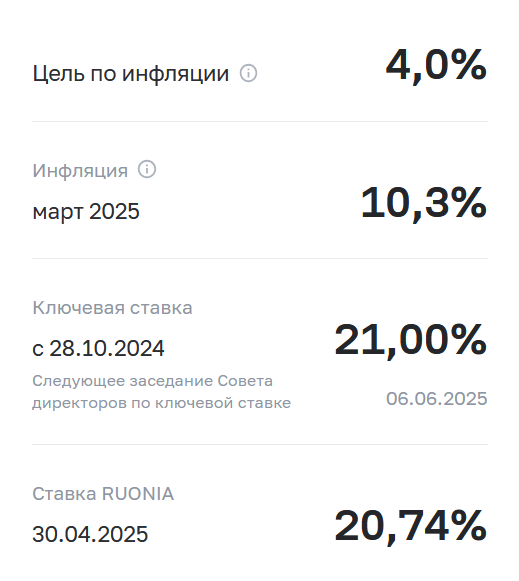
Task: Click the 10,3% inflation value
Action: [423, 204]
